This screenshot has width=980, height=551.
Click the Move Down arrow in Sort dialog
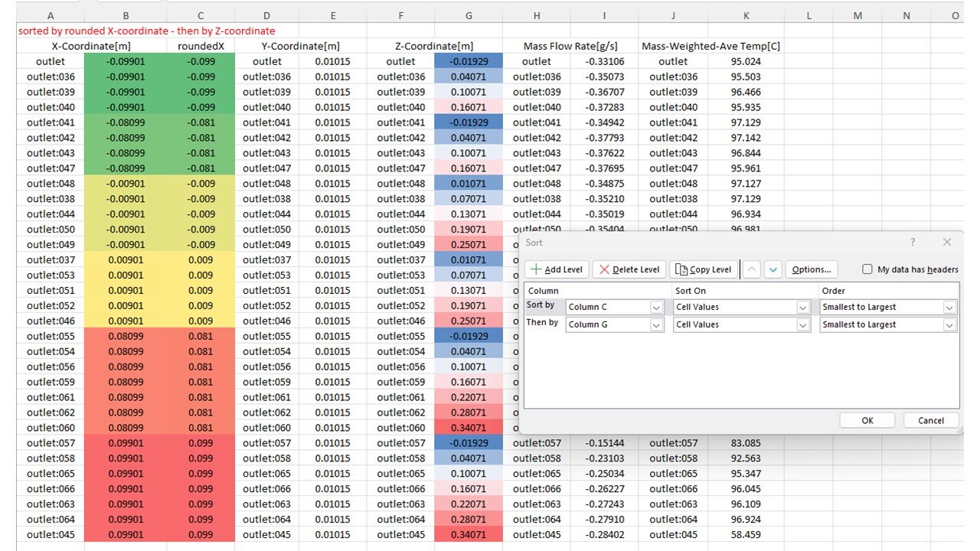coord(773,269)
